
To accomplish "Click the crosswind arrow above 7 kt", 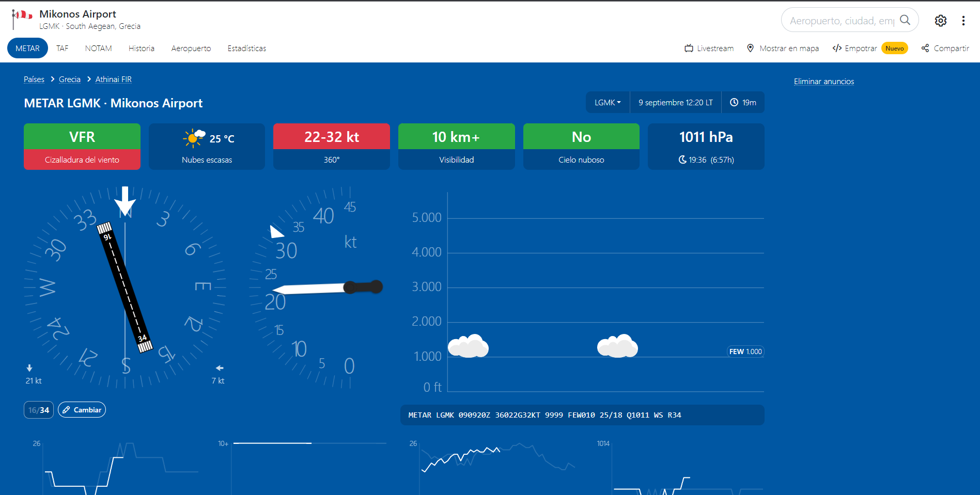I will pyautogui.click(x=220, y=368).
